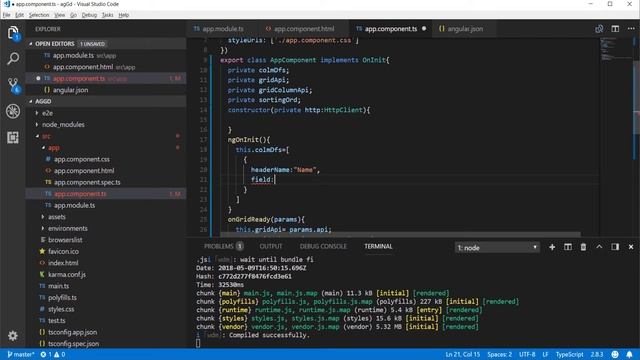The height and width of the screenshot is (360, 640).
Task: Change language mode TypeScript
Action: (569, 354)
